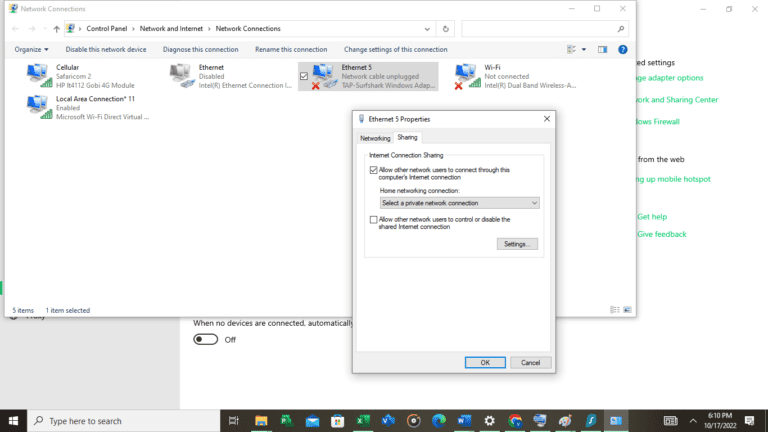Switch to the Networking tab
Viewport: 768px width, 432px height.
(375, 138)
